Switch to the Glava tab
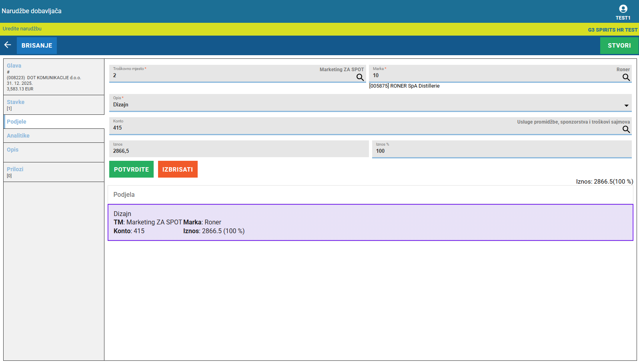639x364 pixels. [14, 66]
